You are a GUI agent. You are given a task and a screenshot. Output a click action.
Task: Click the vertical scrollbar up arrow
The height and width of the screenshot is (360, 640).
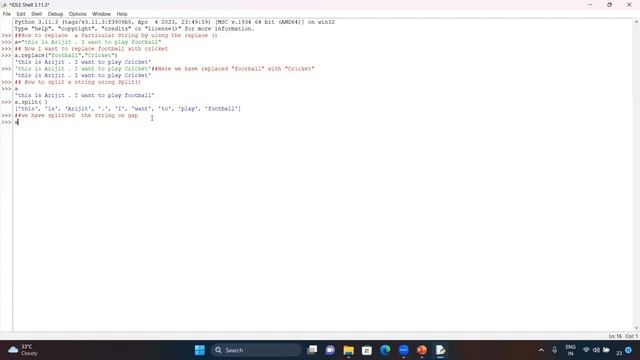637,22
